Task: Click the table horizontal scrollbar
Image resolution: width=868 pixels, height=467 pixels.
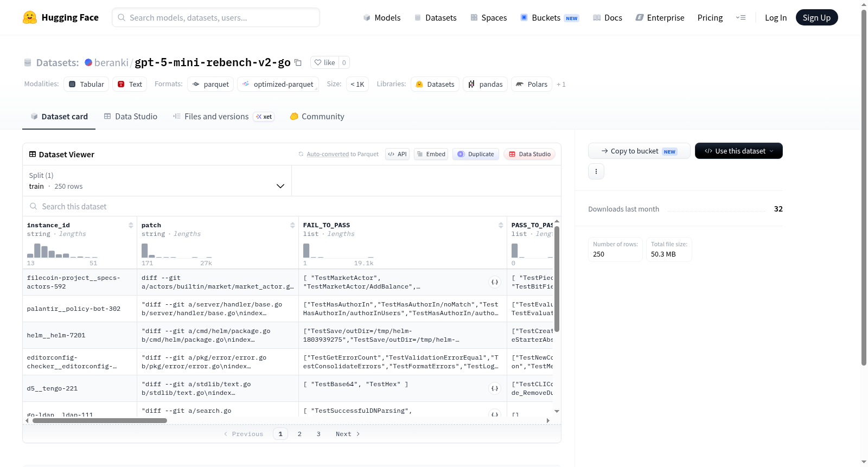Action: (100, 420)
